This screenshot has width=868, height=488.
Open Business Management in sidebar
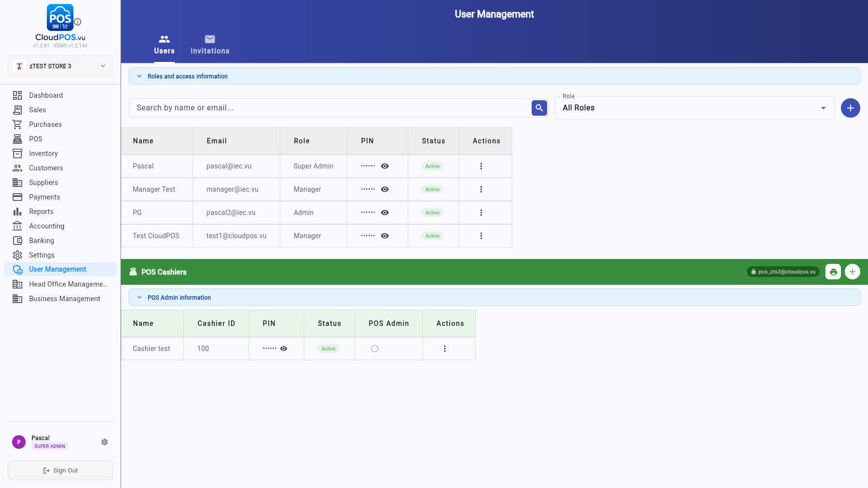tap(60, 299)
